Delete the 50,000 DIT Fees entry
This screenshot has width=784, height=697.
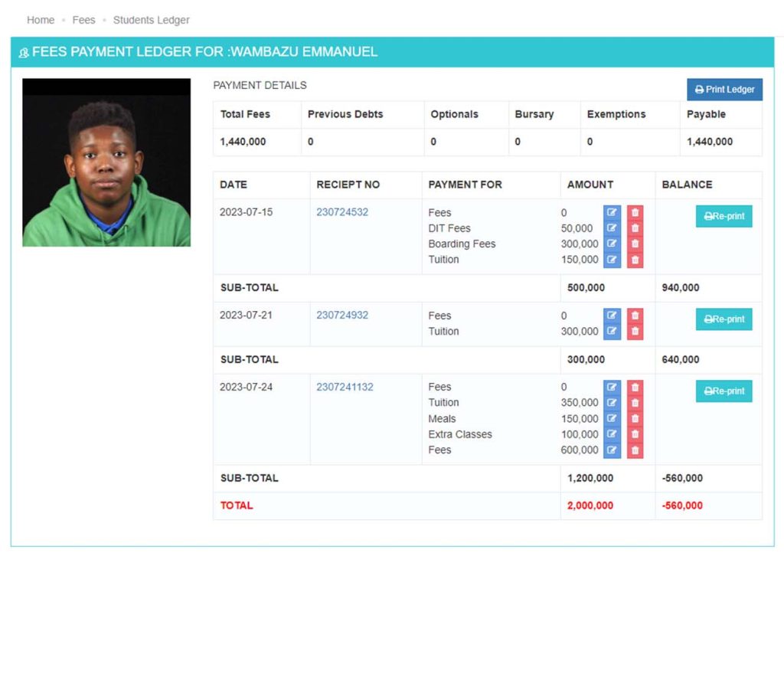(x=635, y=227)
